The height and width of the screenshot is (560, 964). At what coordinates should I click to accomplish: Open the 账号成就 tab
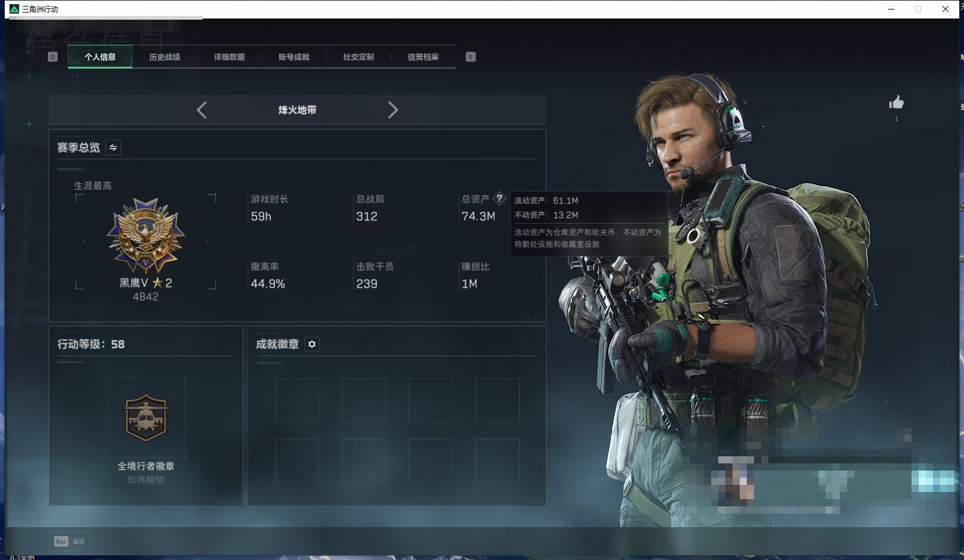(x=293, y=57)
